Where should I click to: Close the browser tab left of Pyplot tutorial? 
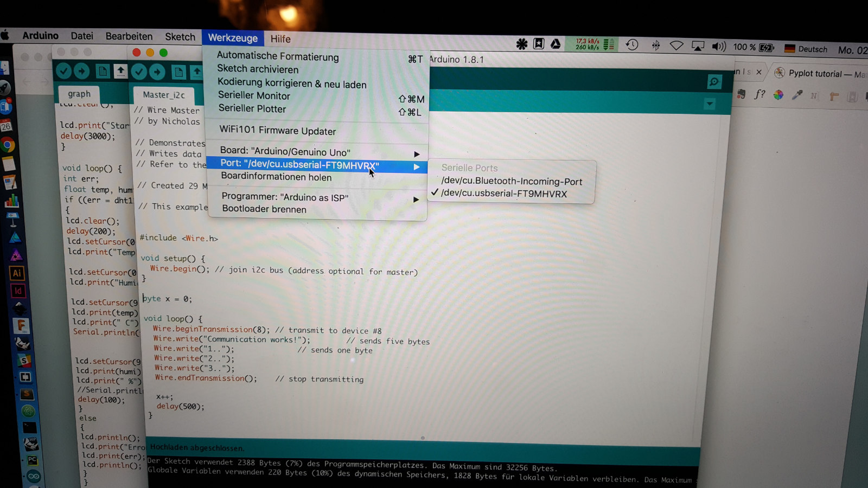(758, 72)
